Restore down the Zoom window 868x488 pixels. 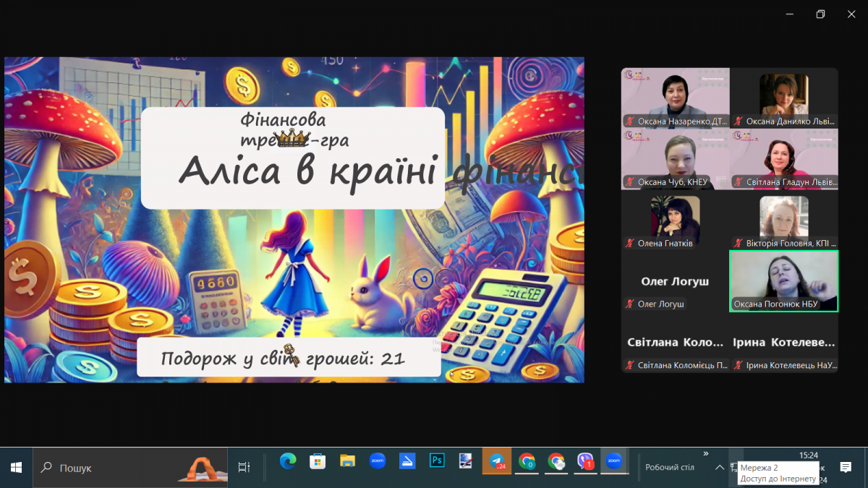(x=820, y=14)
